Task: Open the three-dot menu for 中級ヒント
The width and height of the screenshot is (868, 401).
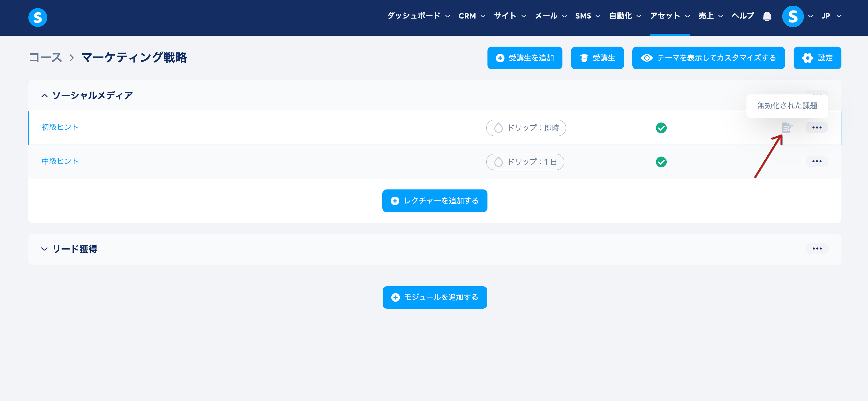Action: 817,161
